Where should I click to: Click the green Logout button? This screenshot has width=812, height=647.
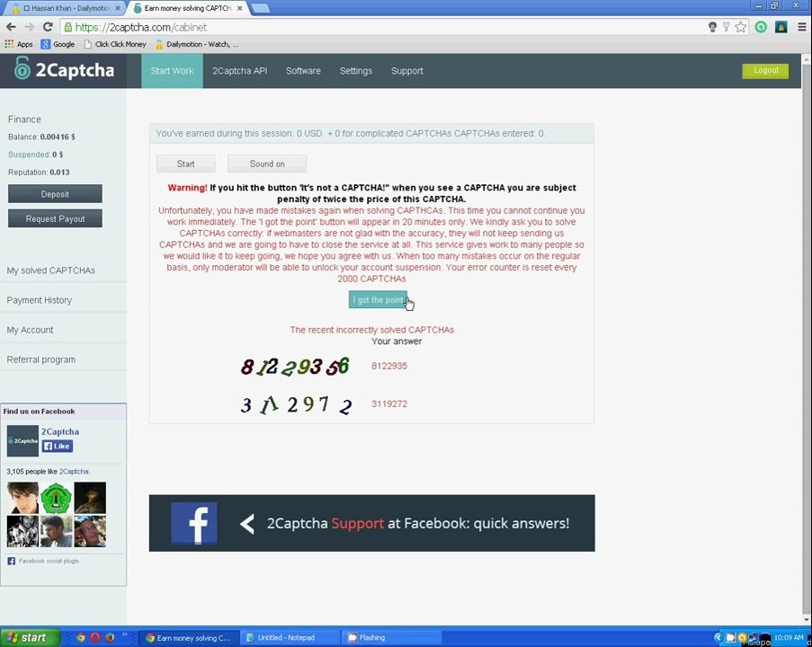(x=765, y=70)
